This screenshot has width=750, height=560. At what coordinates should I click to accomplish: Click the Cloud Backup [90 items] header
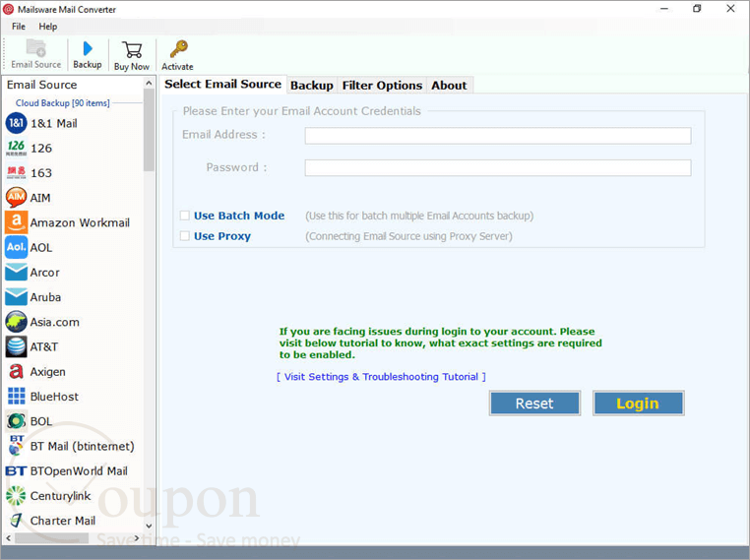63,102
